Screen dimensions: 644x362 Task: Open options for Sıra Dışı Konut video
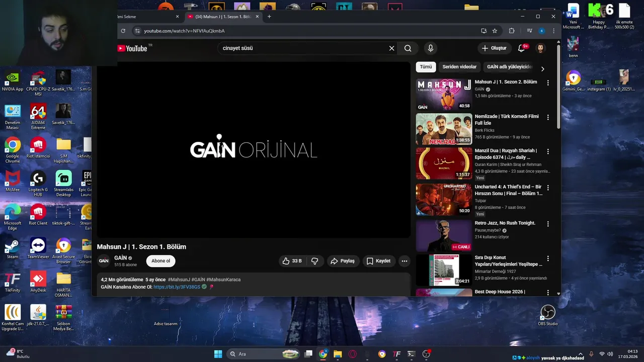(x=548, y=258)
